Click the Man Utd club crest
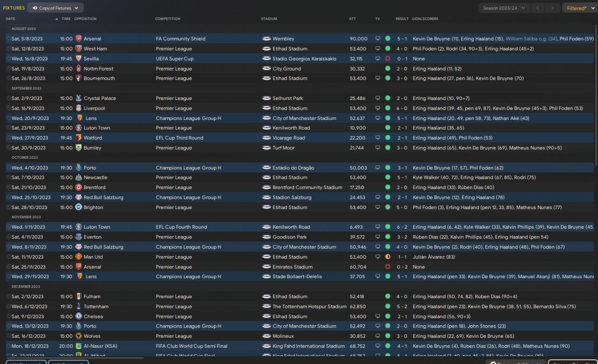The image size is (598, 364). (x=78, y=257)
